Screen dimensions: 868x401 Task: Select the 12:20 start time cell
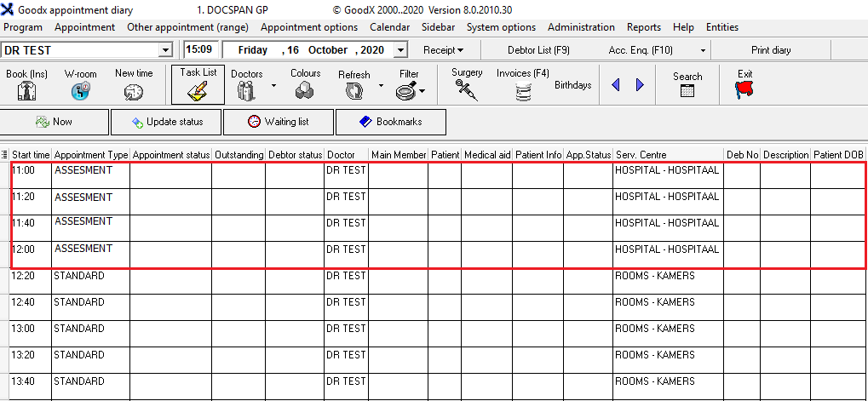pyautogui.click(x=31, y=281)
